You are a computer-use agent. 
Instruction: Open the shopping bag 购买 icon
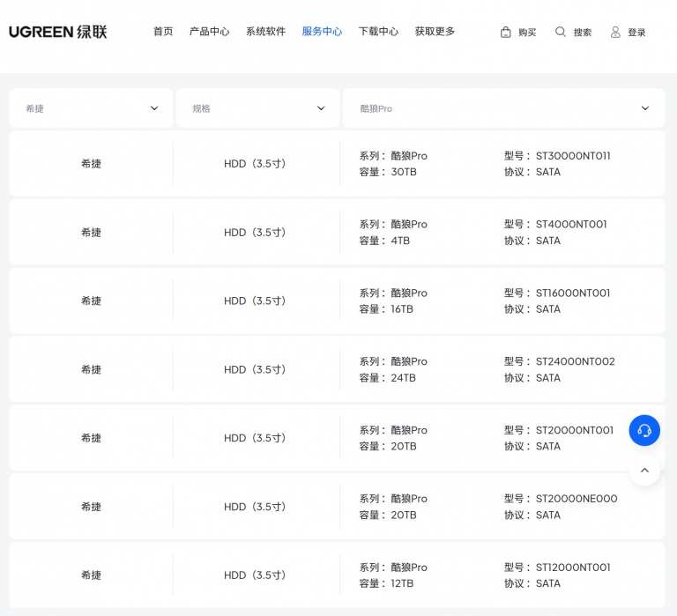[x=506, y=33]
